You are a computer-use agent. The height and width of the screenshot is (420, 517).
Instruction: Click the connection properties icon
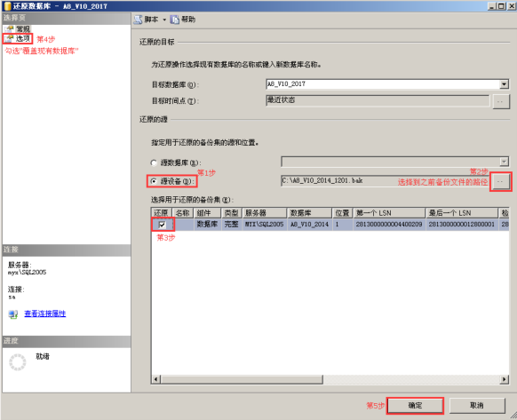[13, 314]
